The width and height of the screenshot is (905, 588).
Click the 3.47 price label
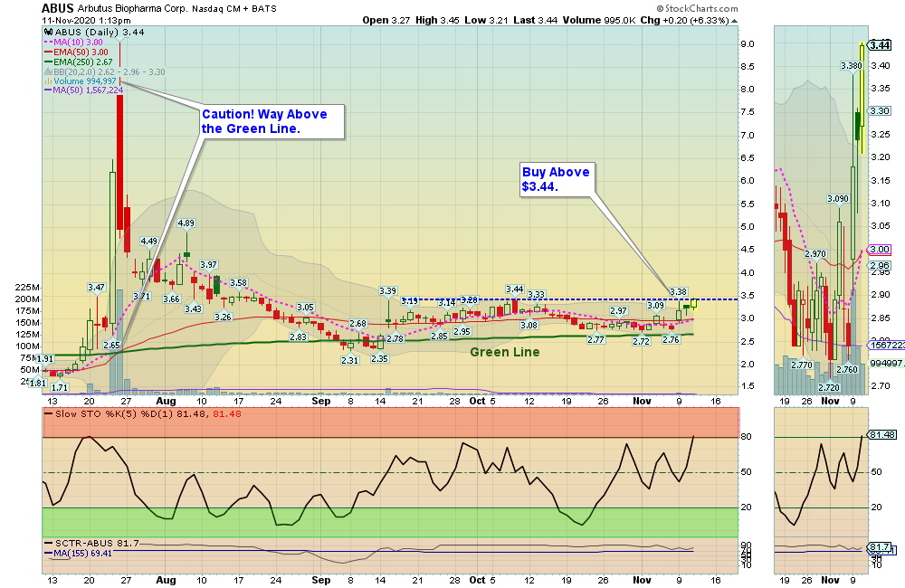tap(97, 287)
